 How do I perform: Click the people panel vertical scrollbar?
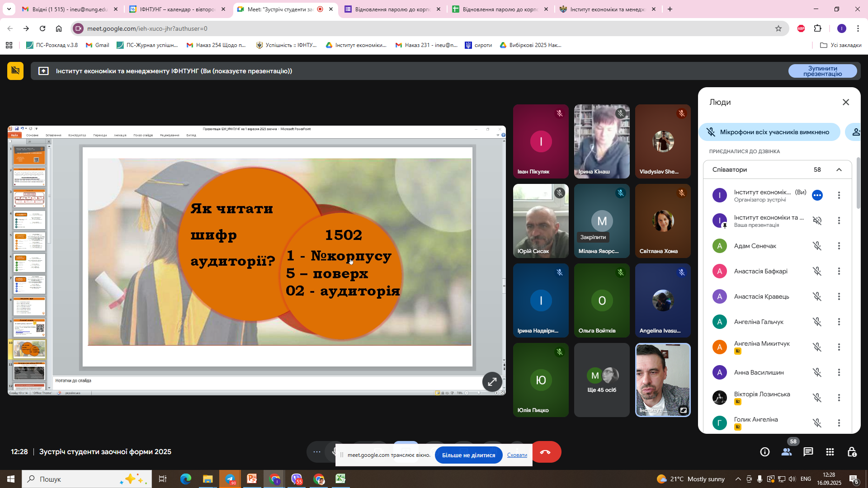858,183
